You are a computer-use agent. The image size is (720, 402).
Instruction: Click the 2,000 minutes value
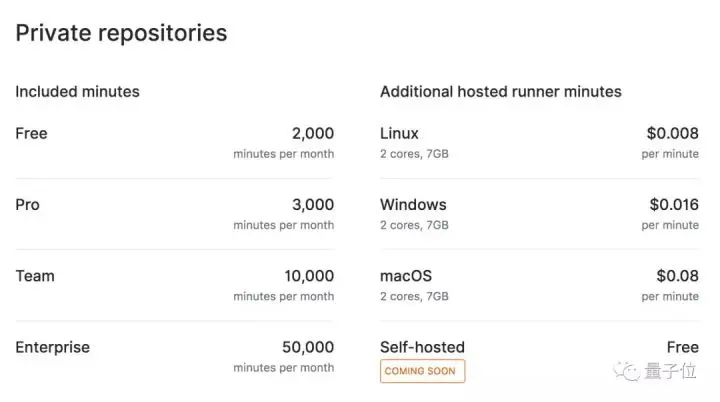click(x=313, y=133)
